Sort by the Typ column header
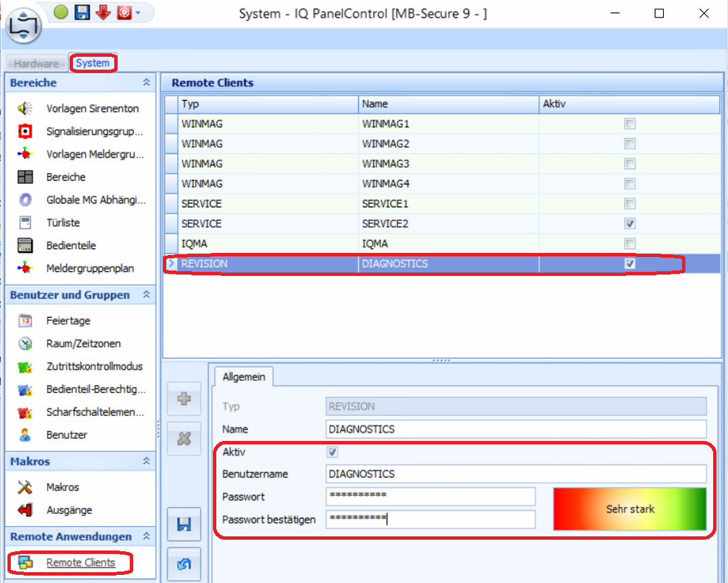 268,104
